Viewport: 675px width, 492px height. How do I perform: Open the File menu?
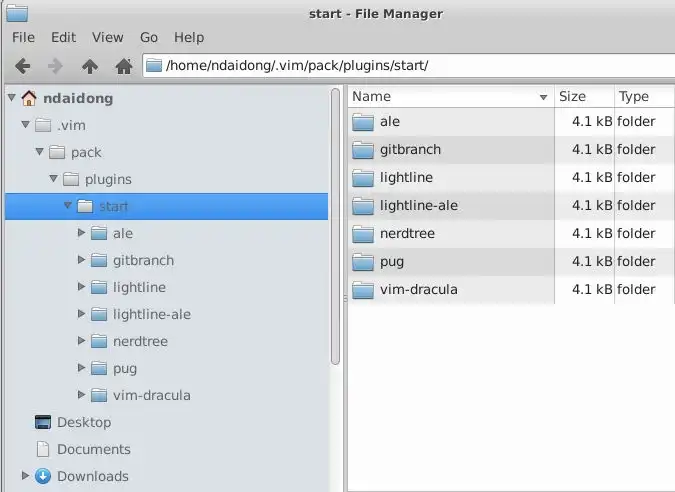pos(23,37)
